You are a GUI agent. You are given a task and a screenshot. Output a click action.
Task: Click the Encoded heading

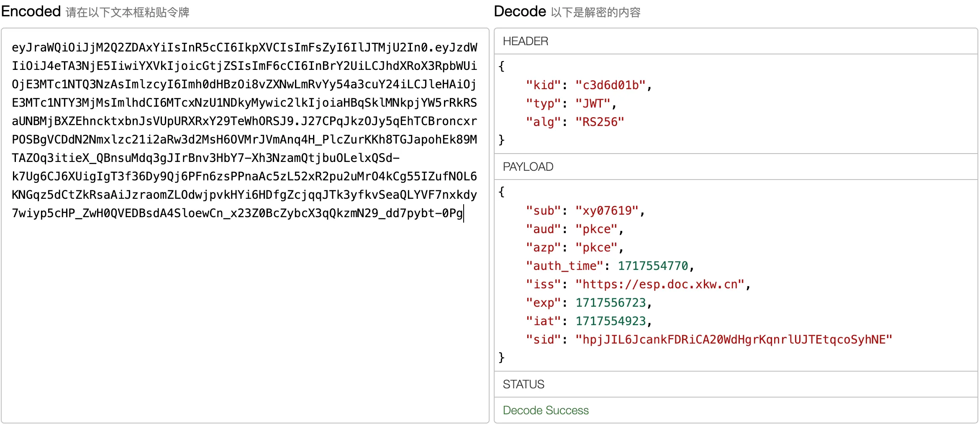(31, 11)
